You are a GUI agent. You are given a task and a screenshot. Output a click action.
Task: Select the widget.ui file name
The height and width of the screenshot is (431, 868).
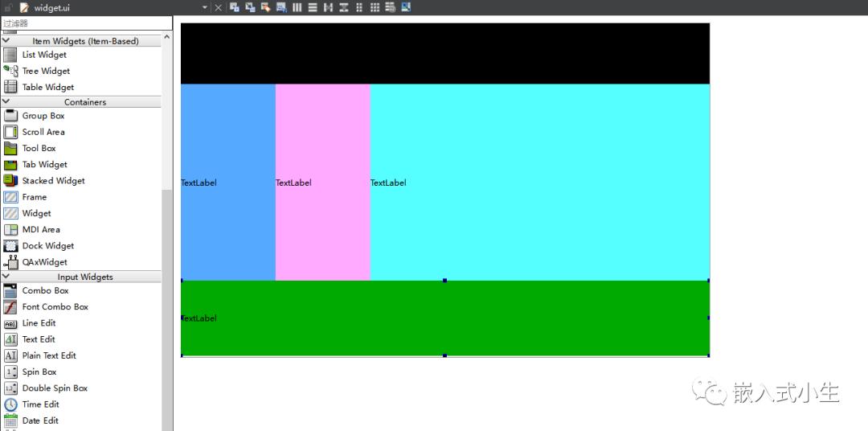[x=52, y=8]
